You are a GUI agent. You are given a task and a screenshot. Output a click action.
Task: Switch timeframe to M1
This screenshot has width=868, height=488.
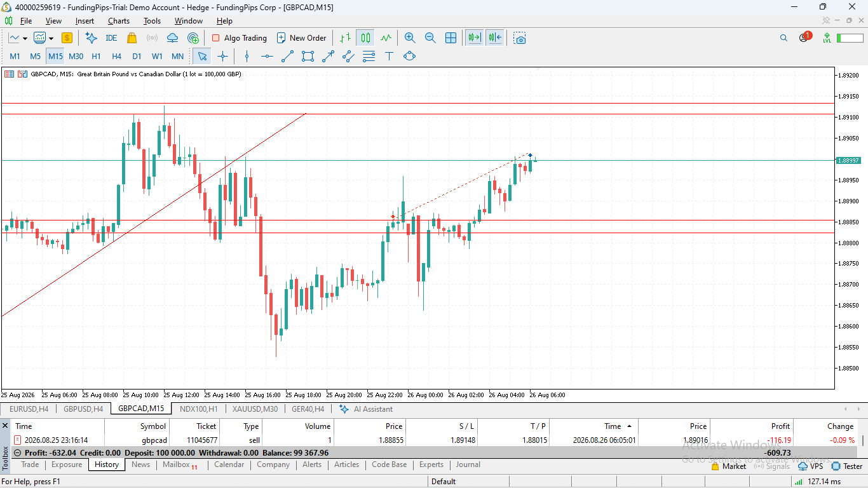pos(15,56)
